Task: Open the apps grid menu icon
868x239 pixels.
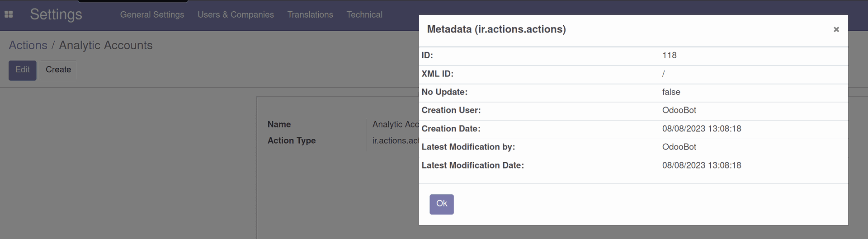Action: (x=9, y=14)
